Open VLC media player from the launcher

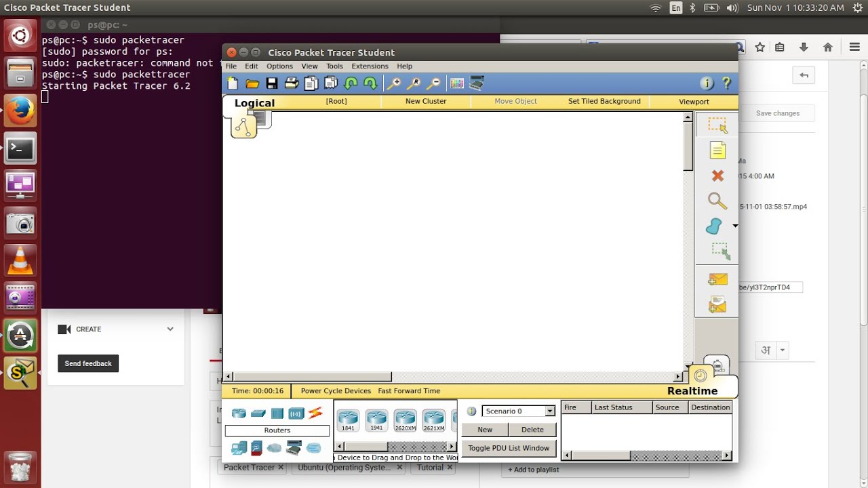tap(20, 259)
